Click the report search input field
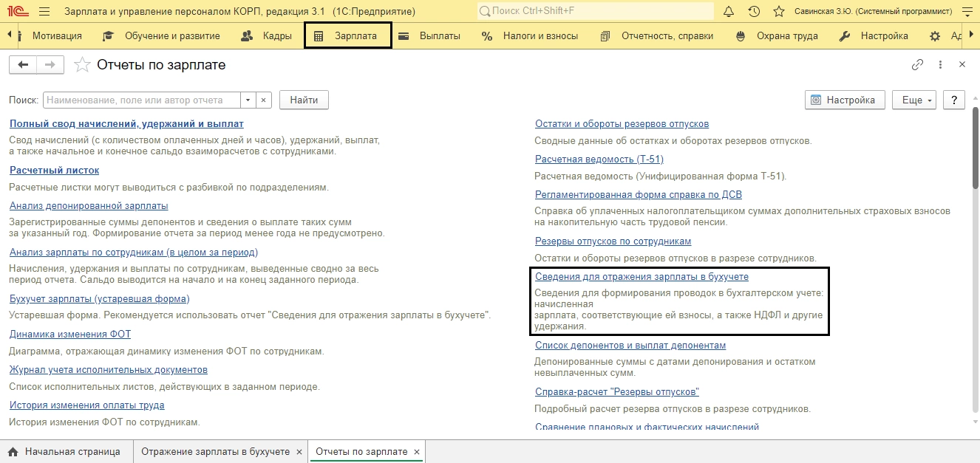Image resolution: width=980 pixels, height=463 pixels. pos(143,100)
